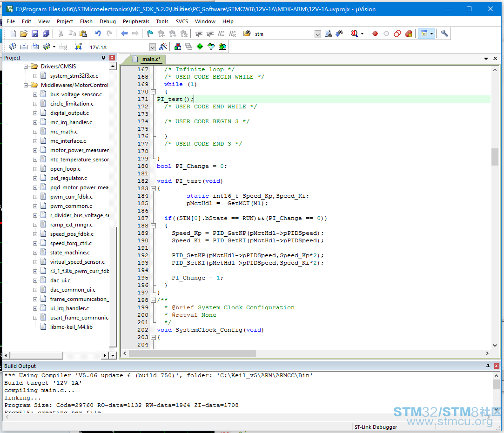Click the Save file toolbar icon
The width and height of the screenshot is (504, 433).
pos(35,33)
